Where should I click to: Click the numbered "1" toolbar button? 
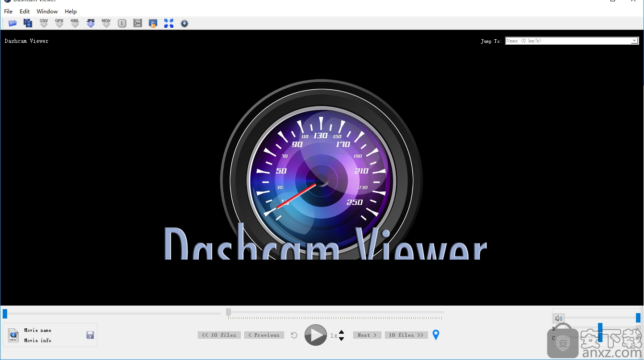(x=122, y=23)
